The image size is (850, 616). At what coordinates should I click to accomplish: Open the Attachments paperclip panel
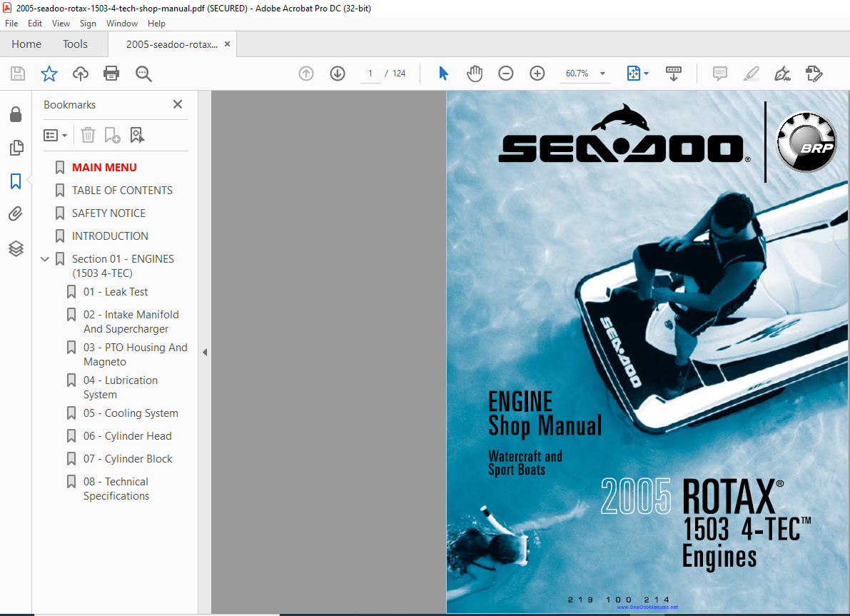[16, 214]
